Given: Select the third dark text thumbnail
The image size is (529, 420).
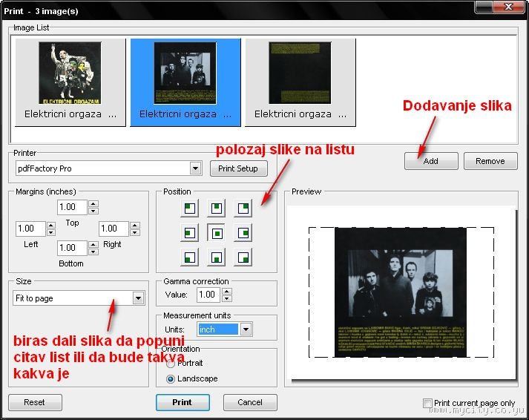Looking at the screenshot, I should click(x=300, y=82).
